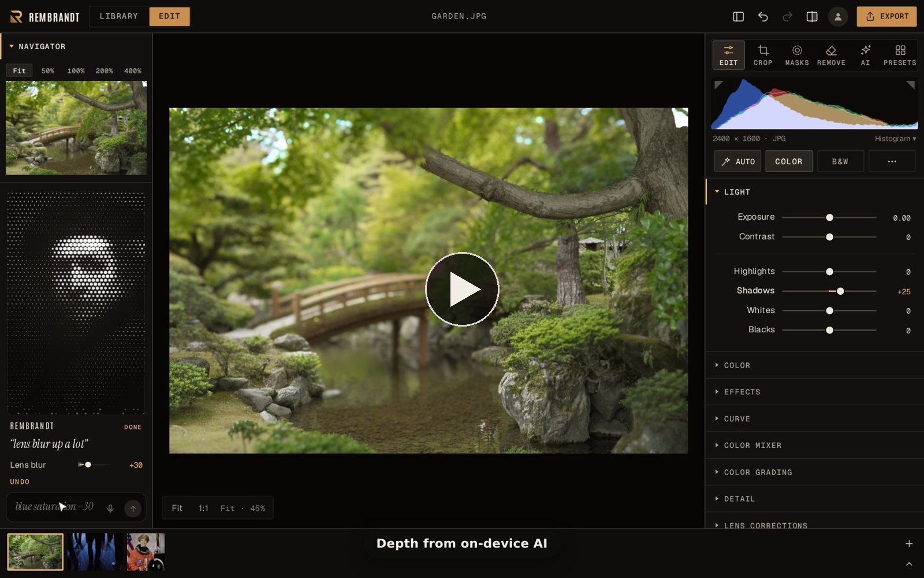Click the Rembrandt logo
Viewport: 924px width, 578px height.
coord(44,17)
